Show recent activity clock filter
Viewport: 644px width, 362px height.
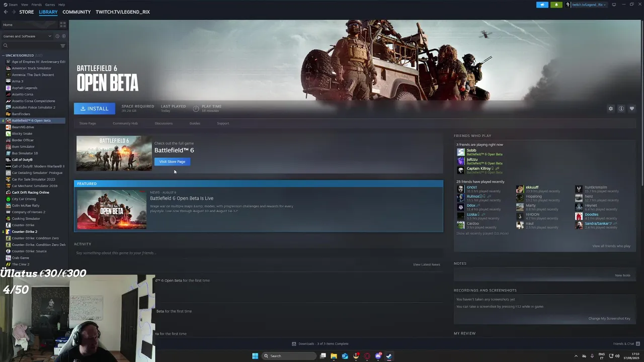(57, 36)
